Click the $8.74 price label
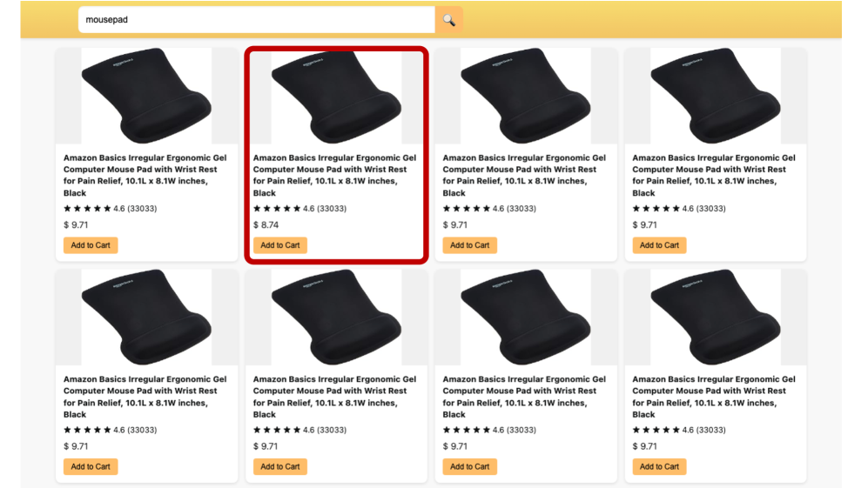868x488 pixels. [x=266, y=225]
